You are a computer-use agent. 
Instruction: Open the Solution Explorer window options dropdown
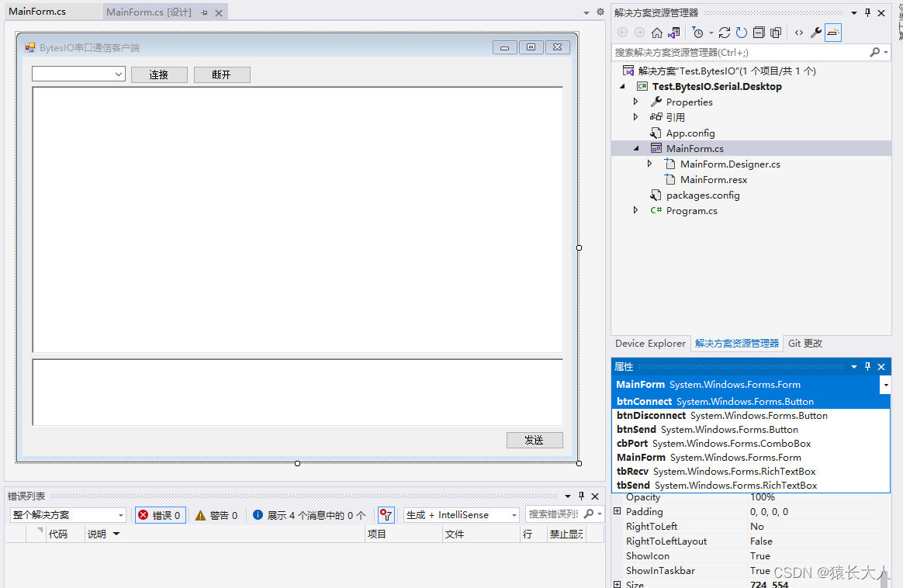point(854,12)
